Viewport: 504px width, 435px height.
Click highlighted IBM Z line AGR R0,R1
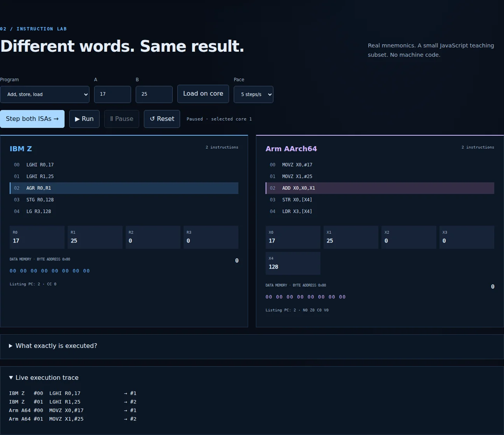124,188
